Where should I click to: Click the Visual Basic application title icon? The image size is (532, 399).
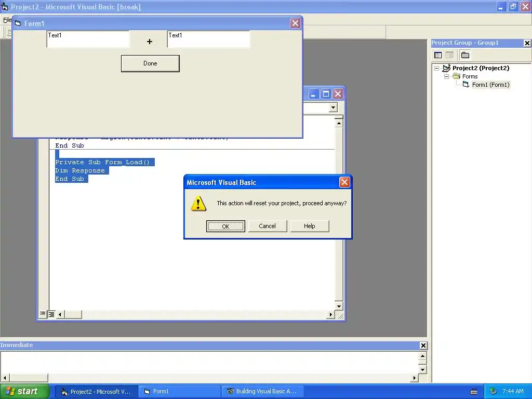4,6
